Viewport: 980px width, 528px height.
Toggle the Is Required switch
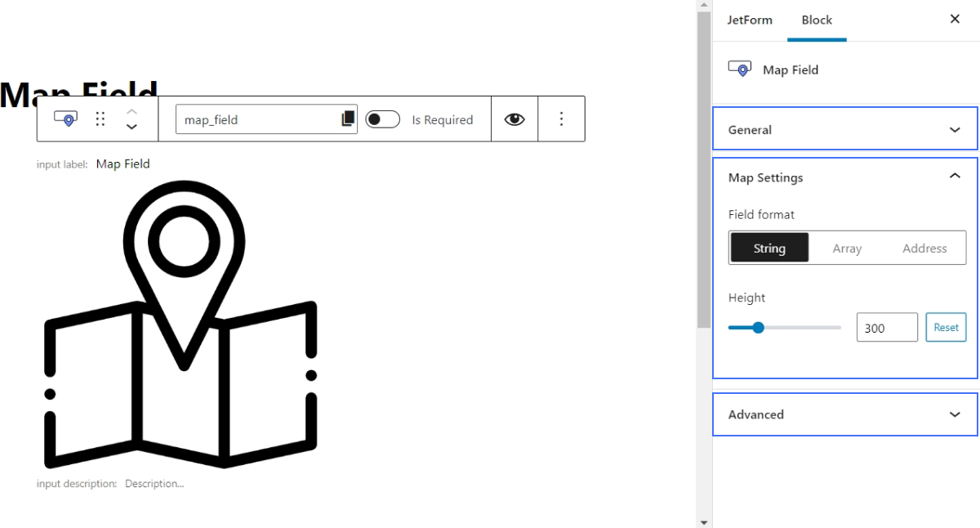[382, 119]
